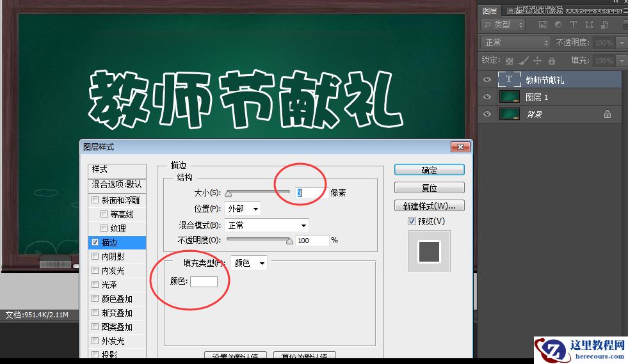Open the 填充类型 fill type dropdown
The height and width of the screenshot is (364, 628).
(x=249, y=263)
